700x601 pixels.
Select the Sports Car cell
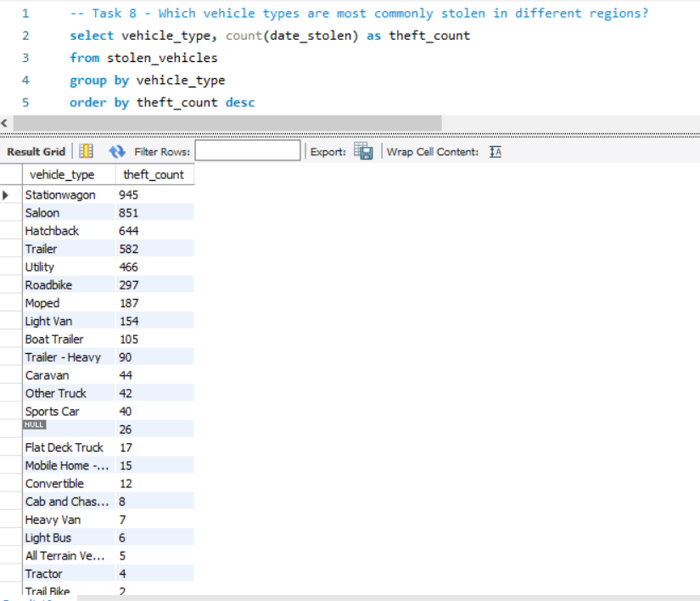52,411
